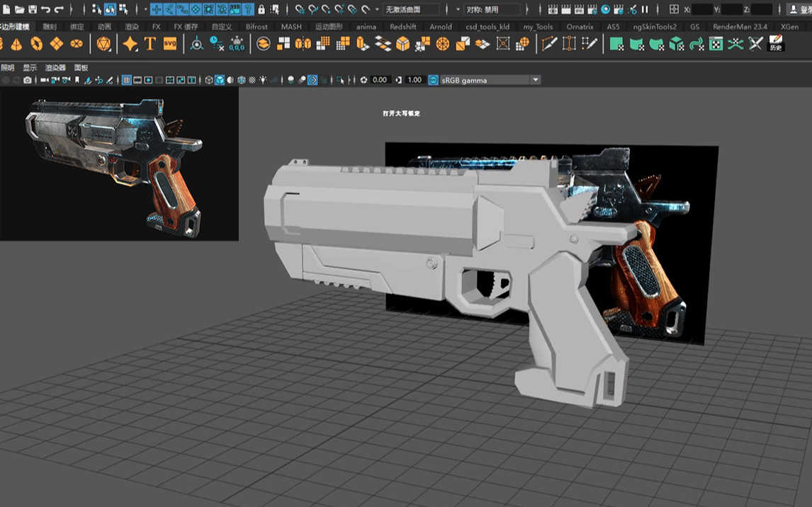The image size is (812, 507).
Task: Adjust the exposure value field showing 0.00
Action: pyautogui.click(x=380, y=79)
